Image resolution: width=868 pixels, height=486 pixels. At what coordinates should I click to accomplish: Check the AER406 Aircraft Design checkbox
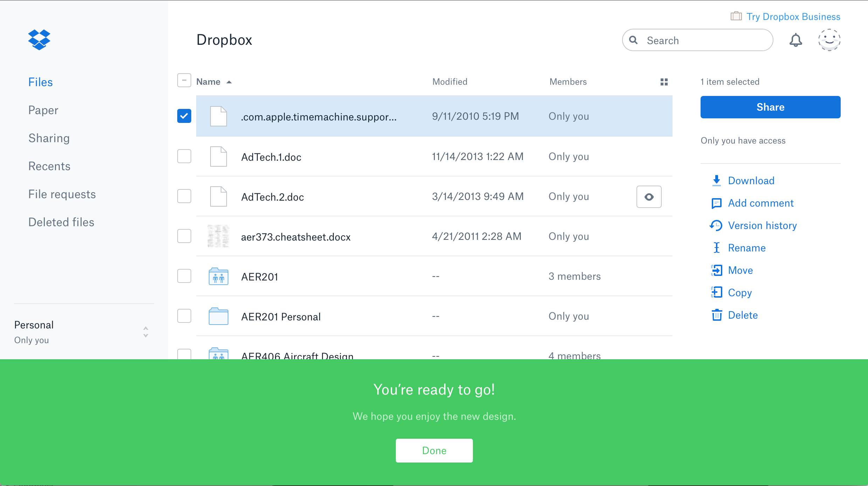[x=184, y=354]
